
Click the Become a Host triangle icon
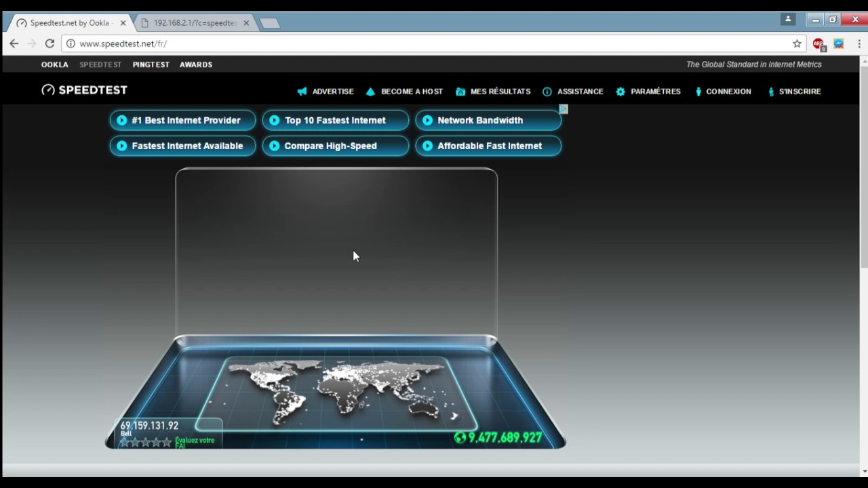(370, 91)
